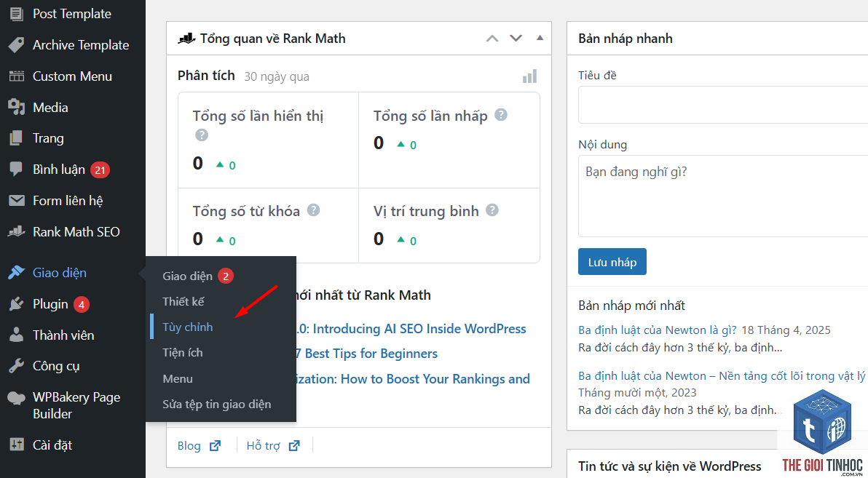This screenshot has width=868, height=478.
Task: Click the Công cụ wrench icon
Action: point(17,366)
